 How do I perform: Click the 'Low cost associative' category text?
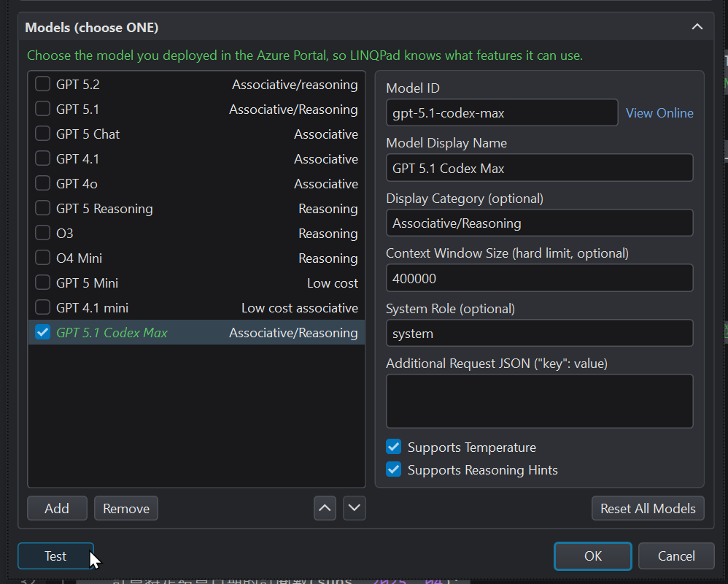pos(300,308)
